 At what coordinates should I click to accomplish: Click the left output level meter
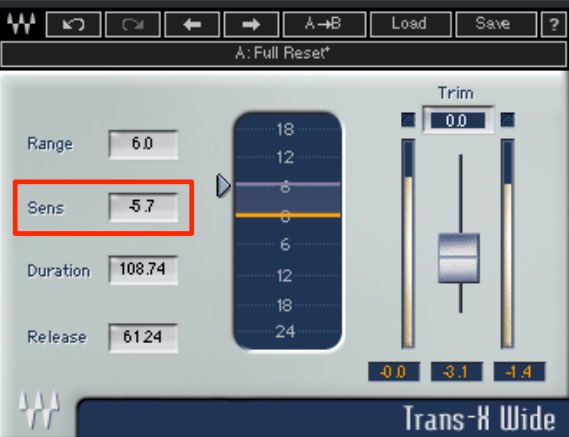coord(408,244)
